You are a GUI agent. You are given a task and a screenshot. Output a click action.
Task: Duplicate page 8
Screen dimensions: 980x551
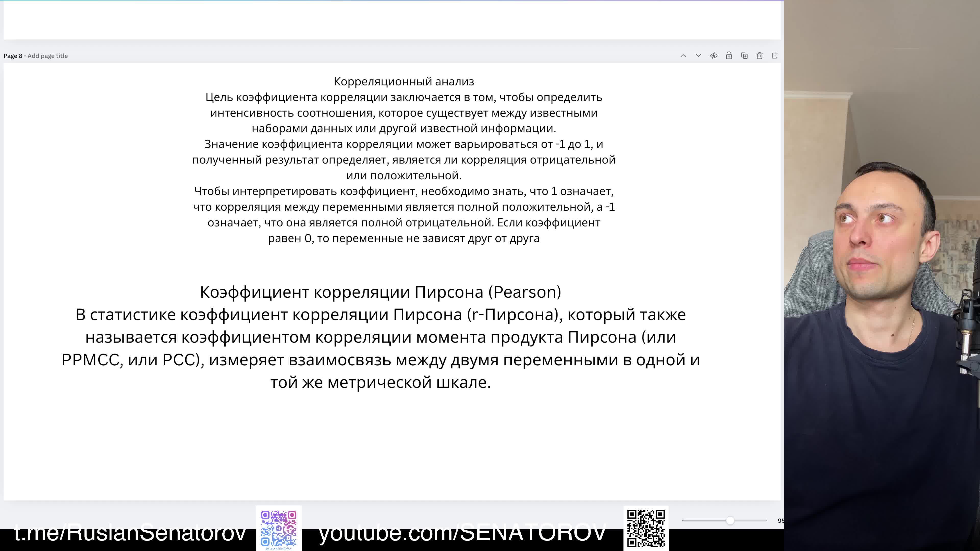pyautogui.click(x=744, y=56)
